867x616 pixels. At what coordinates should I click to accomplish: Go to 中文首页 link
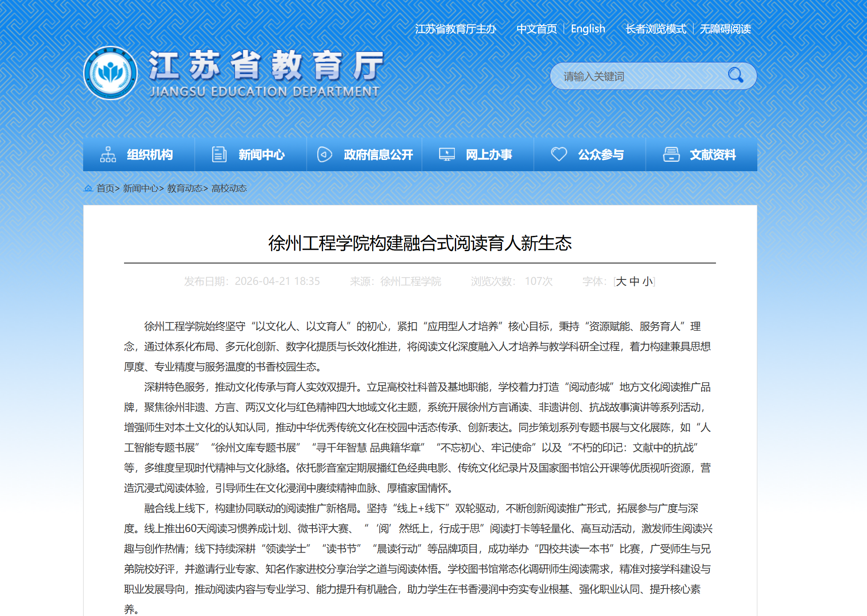click(537, 29)
